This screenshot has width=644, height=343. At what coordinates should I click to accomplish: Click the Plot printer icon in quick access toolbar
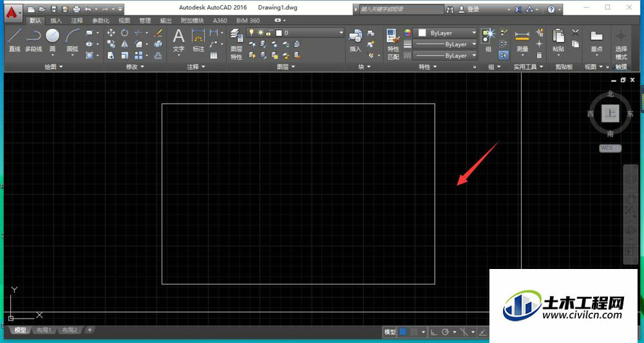[x=77, y=9]
